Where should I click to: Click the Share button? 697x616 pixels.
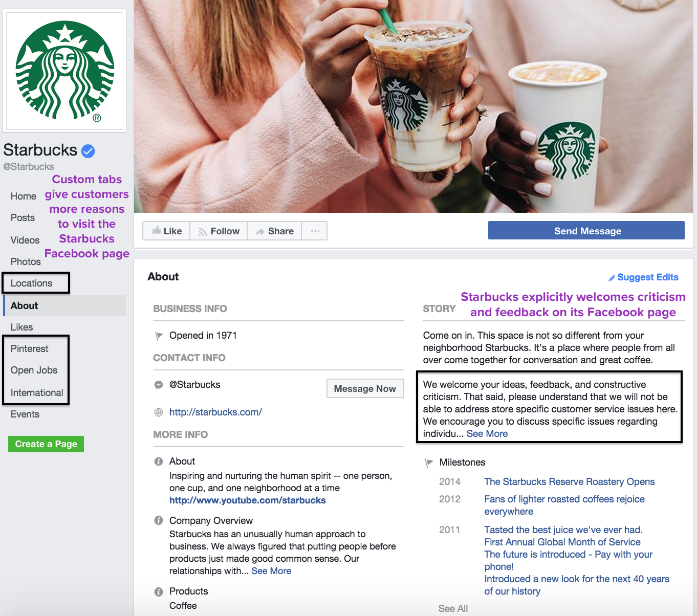(x=274, y=231)
